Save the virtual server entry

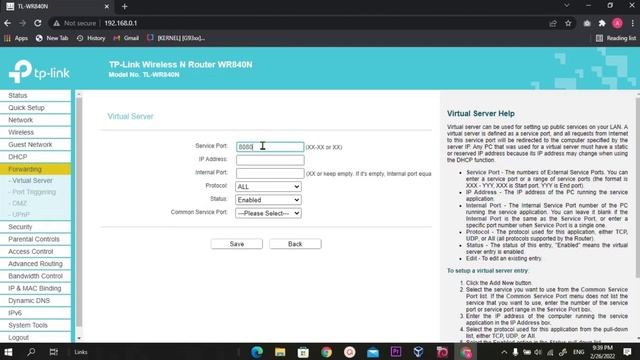pos(237,244)
